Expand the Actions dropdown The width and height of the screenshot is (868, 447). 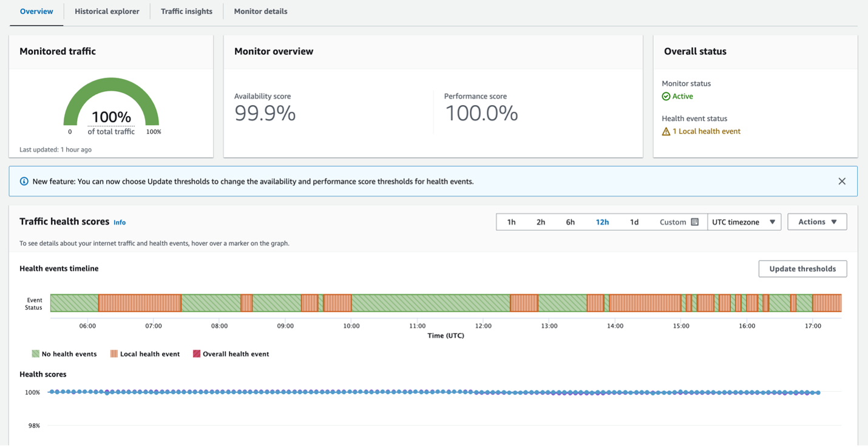click(817, 222)
